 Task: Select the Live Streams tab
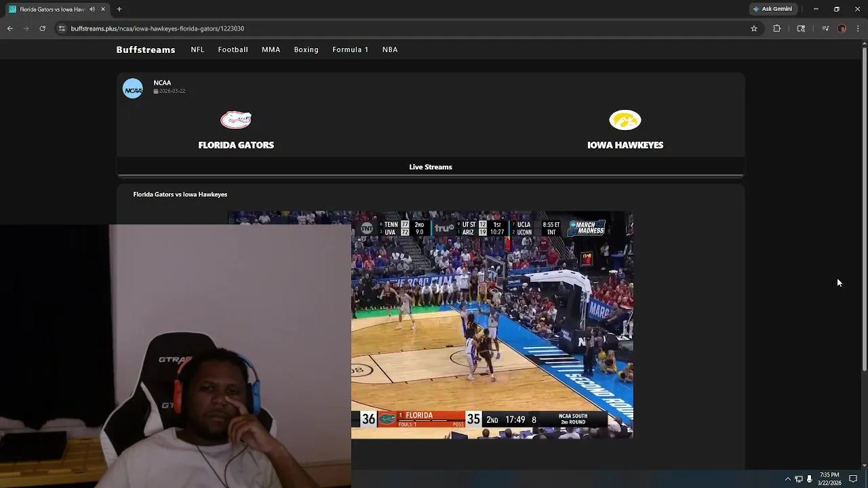pos(431,167)
